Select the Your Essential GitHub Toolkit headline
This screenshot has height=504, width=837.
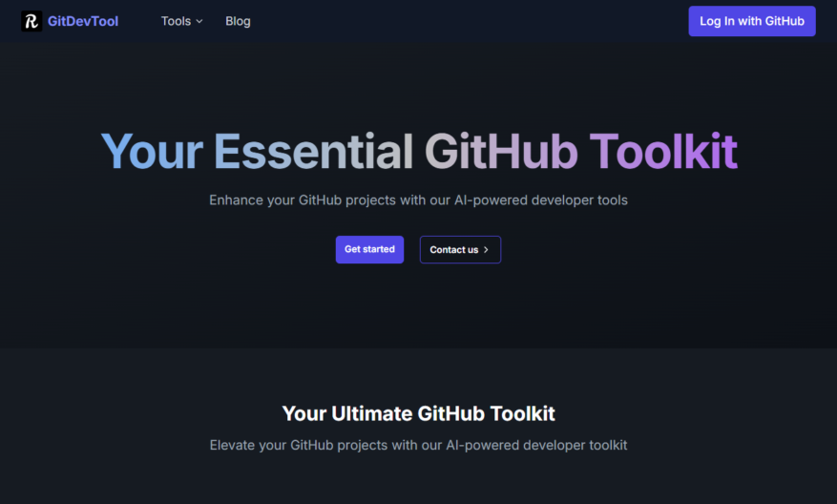419,152
